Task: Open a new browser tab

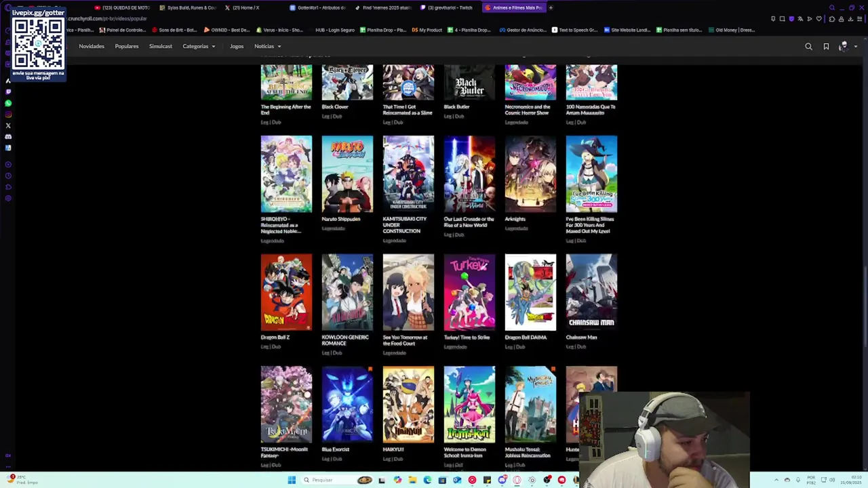Action: 551,7
